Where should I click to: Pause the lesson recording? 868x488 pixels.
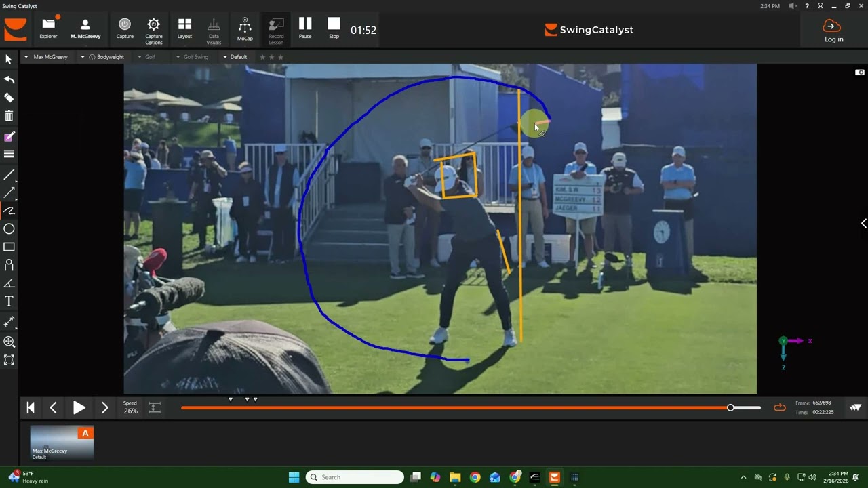coord(305,28)
